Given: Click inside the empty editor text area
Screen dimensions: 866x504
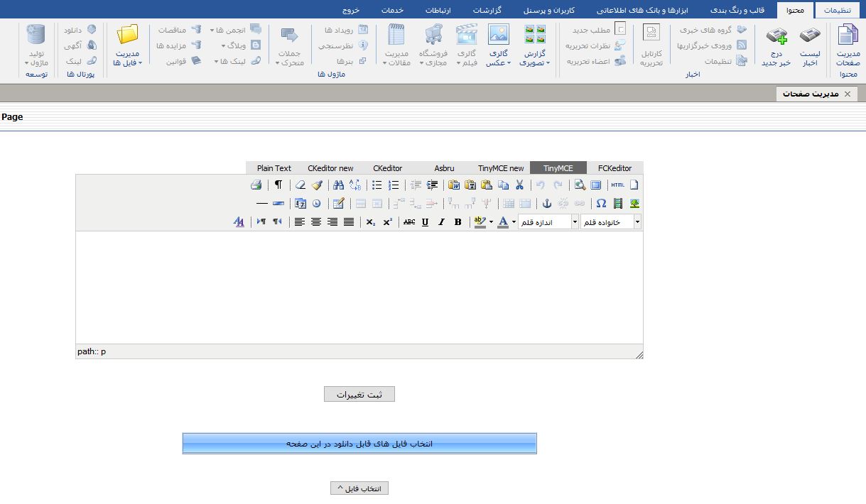Looking at the screenshot, I should tap(359, 287).
